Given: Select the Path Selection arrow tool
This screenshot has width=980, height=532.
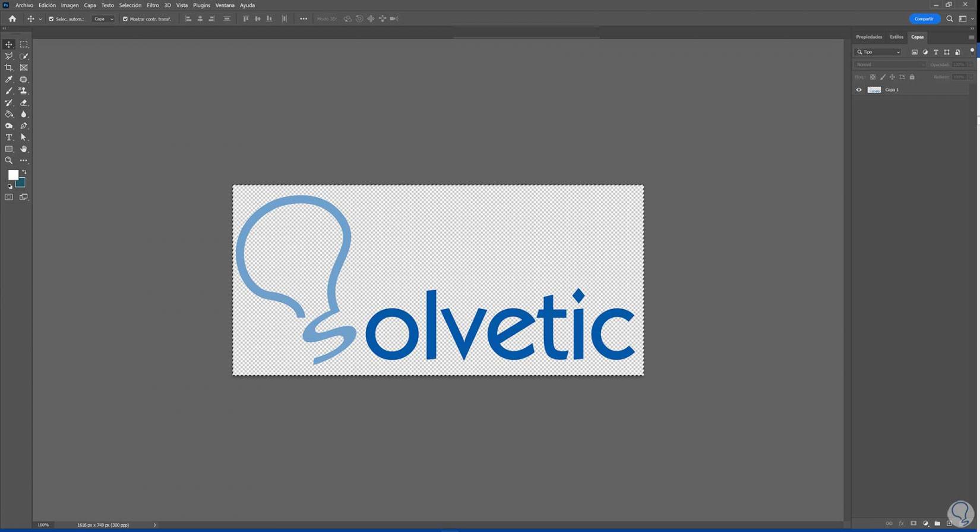Looking at the screenshot, I should (x=24, y=137).
